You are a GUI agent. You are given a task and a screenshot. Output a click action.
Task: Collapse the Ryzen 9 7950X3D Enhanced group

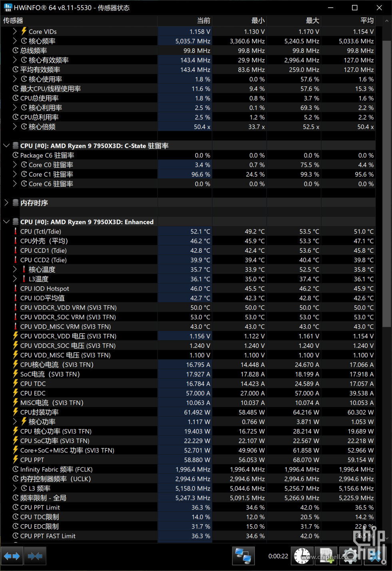pyautogui.click(x=6, y=222)
